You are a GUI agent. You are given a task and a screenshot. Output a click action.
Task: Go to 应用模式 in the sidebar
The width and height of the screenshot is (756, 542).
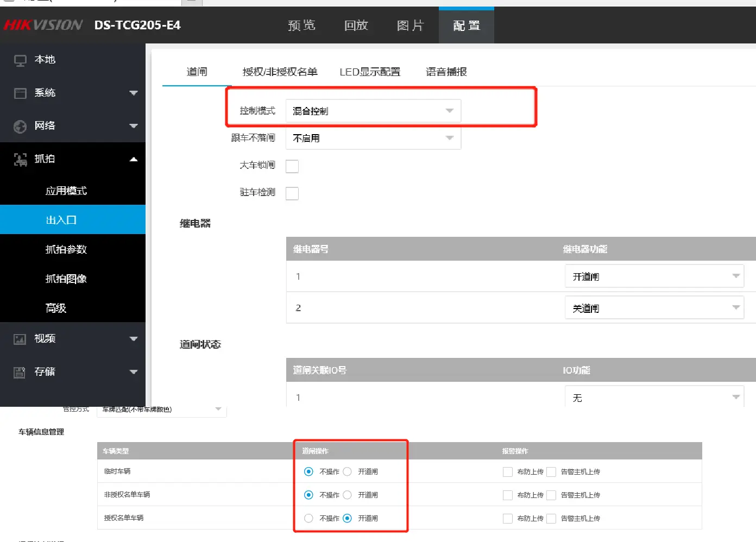66,191
